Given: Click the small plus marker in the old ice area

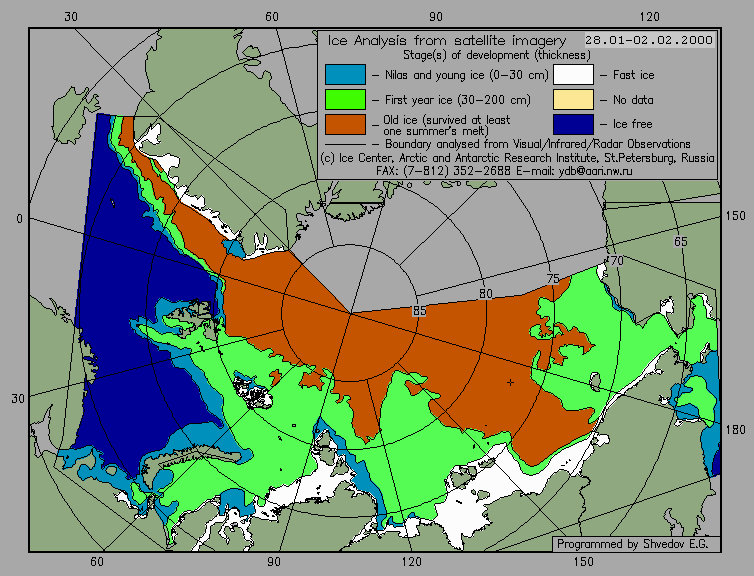Looking at the screenshot, I should pos(510,382).
